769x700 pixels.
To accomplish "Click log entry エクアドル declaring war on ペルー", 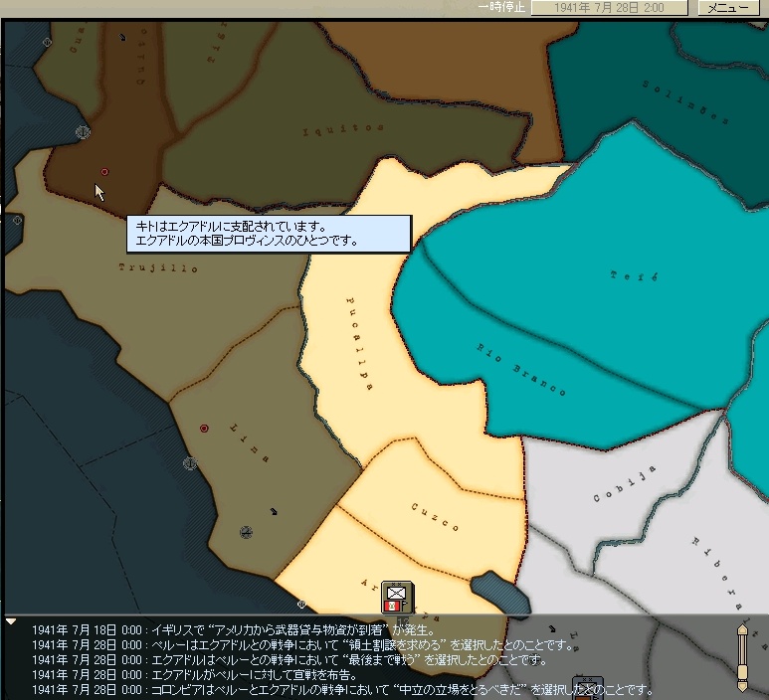I will (195, 675).
